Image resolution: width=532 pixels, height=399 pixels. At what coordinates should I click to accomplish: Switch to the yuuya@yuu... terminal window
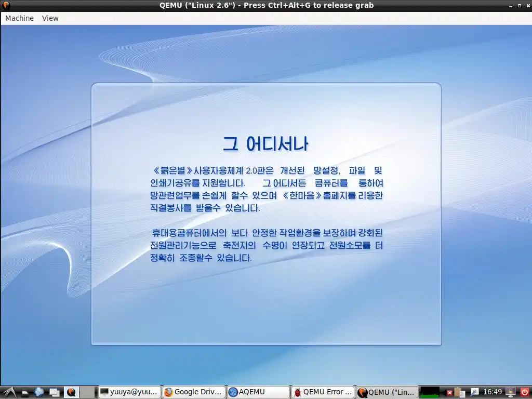click(129, 392)
